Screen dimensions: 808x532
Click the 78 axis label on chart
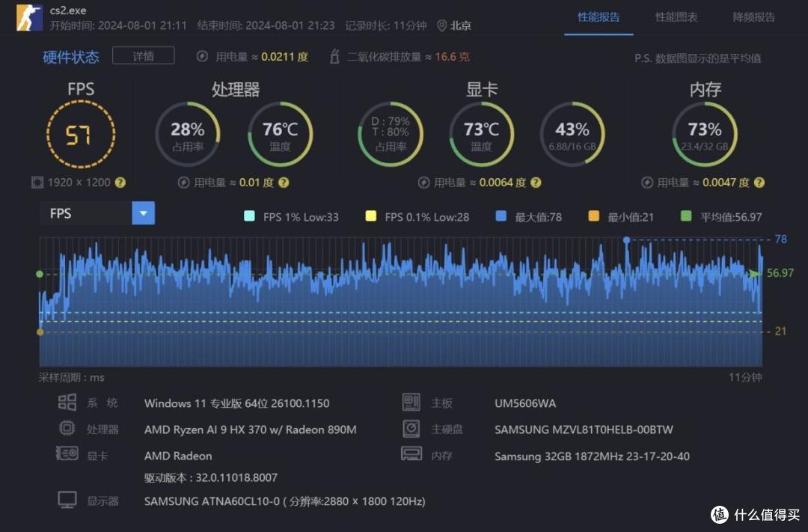[780, 239]
